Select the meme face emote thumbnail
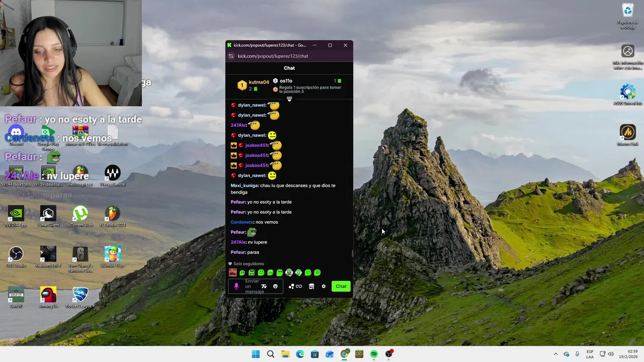Image resolution: width=644 pixels, height=362 pixels. pos(232,273)
